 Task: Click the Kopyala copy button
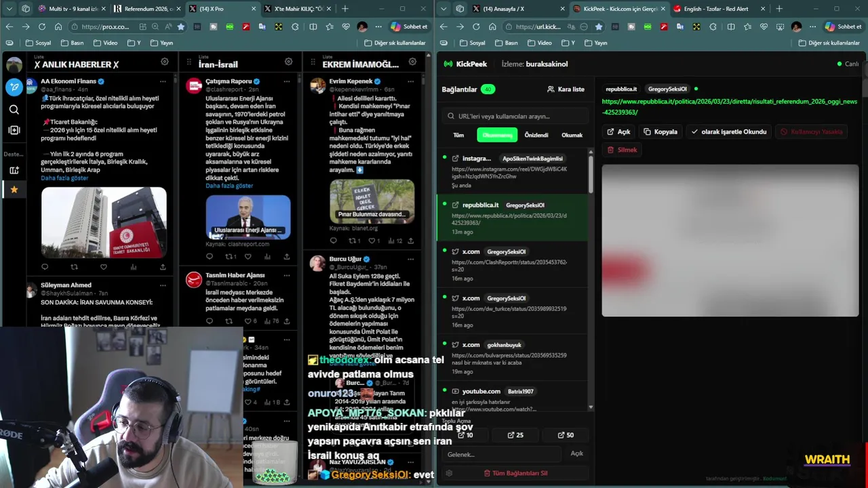coord(660,131)
